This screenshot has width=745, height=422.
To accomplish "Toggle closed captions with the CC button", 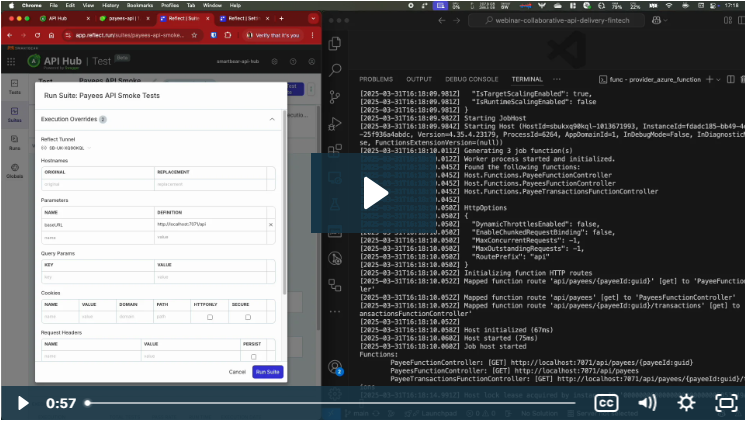I will click(x=606, y=403).
